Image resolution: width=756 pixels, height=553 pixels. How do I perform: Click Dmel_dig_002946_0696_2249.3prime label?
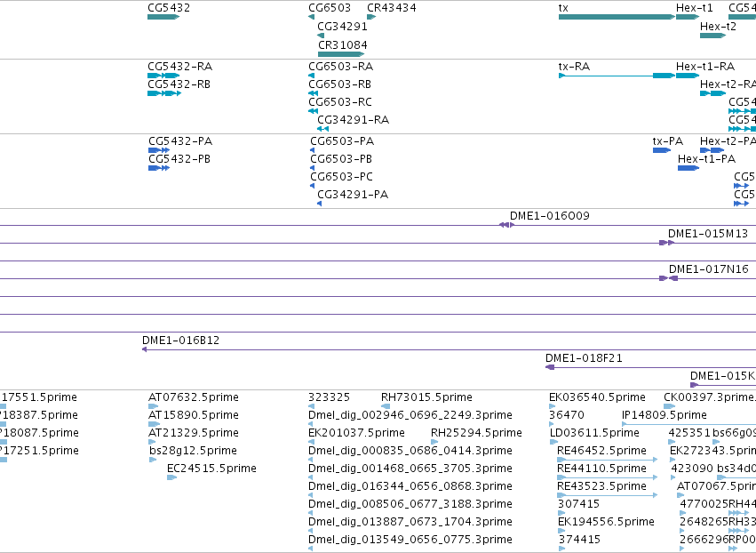point(410,415)
